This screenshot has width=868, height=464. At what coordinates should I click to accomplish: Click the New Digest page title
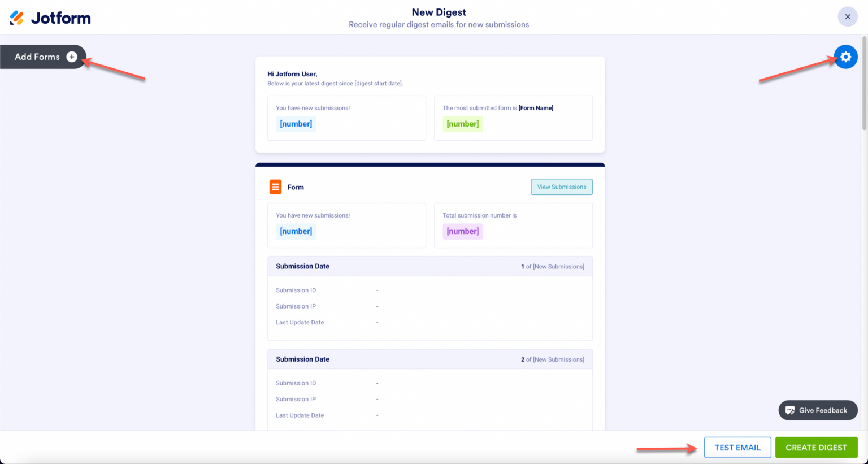[439, 12]
